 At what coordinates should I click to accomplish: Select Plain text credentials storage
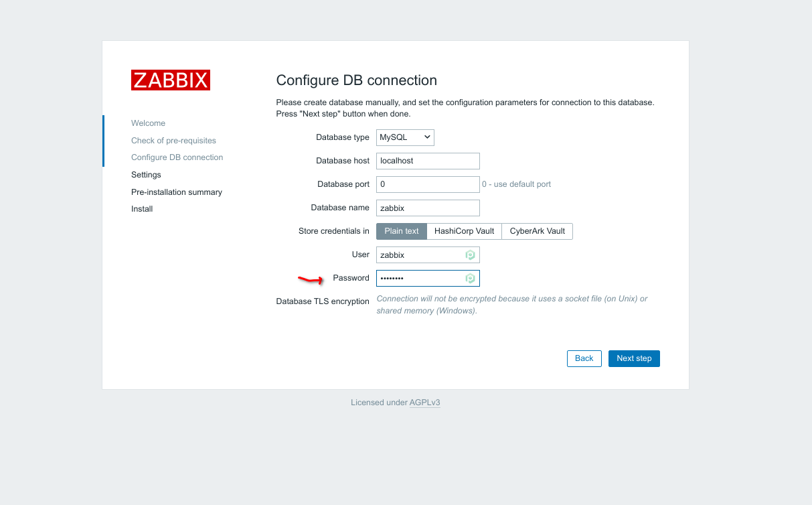click(402, 231)
